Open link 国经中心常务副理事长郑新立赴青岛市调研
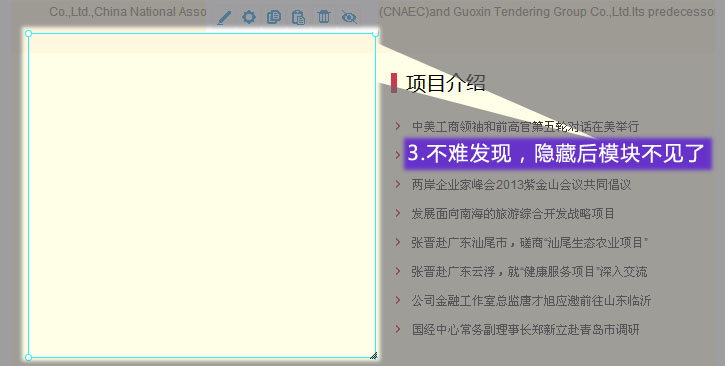 (526, 329)
